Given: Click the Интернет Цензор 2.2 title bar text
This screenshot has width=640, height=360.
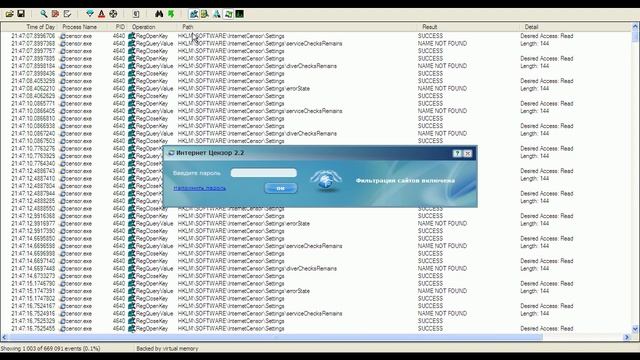Looking at the screenshot, I should click(x=210, y=153).
